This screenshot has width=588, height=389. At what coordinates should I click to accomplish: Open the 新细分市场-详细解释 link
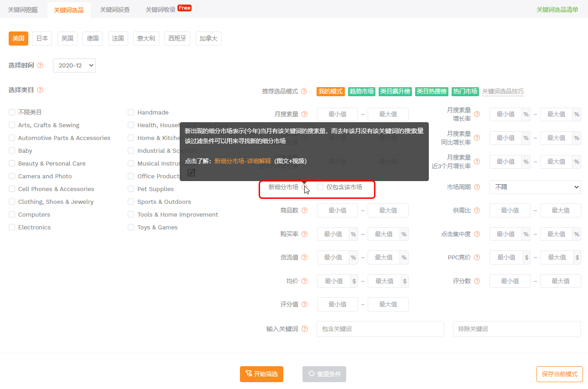243,161
